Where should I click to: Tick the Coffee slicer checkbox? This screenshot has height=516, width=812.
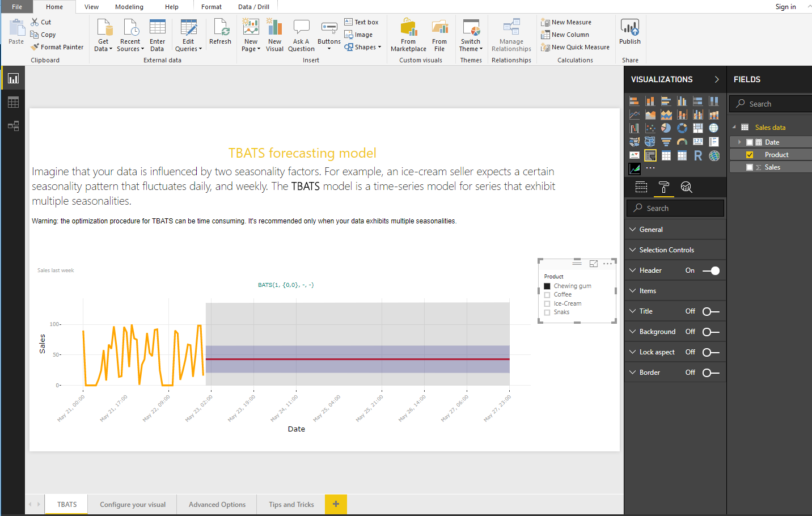pos(547,295)
